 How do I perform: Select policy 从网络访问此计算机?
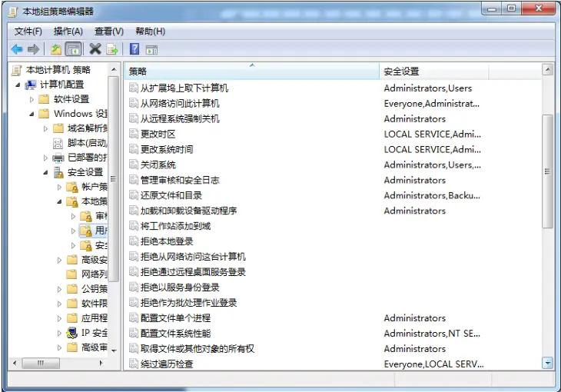pyautogui.click(x=180, y=104)
